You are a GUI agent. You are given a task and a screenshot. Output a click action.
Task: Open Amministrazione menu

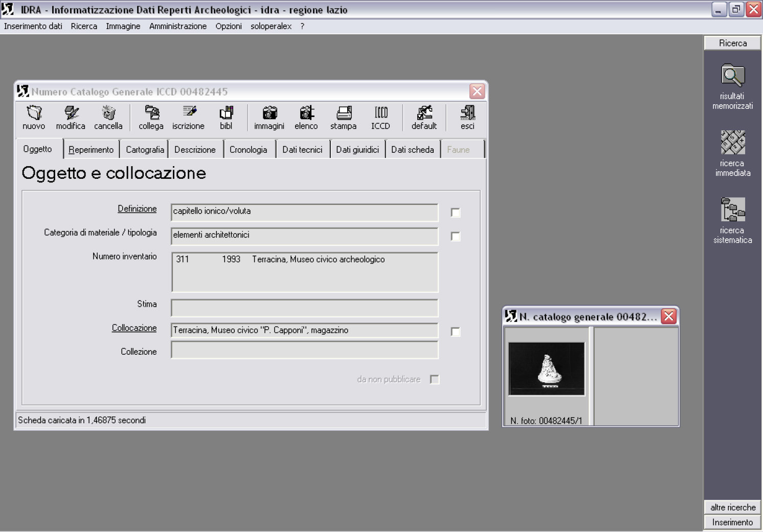(178, 26)
